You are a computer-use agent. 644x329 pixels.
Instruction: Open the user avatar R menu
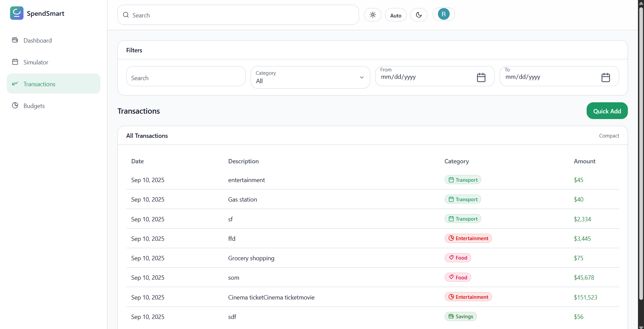click(x=444, y=14)
